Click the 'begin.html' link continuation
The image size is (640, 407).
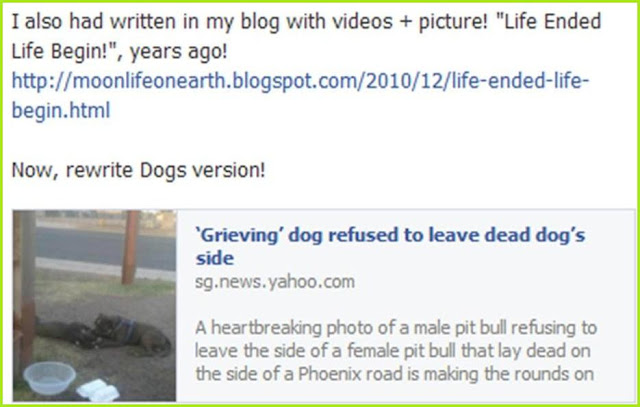coord(61,110)
